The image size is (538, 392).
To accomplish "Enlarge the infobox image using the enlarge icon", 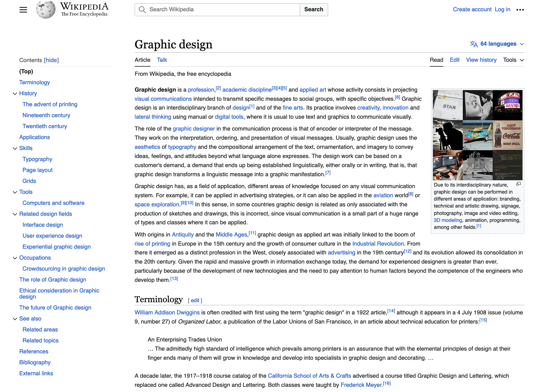I will 518,184.
